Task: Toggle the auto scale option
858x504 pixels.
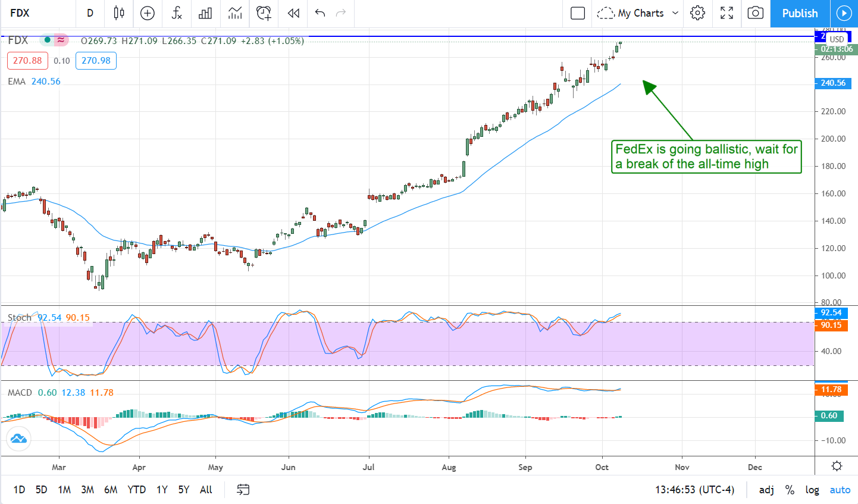Action: 840,490
